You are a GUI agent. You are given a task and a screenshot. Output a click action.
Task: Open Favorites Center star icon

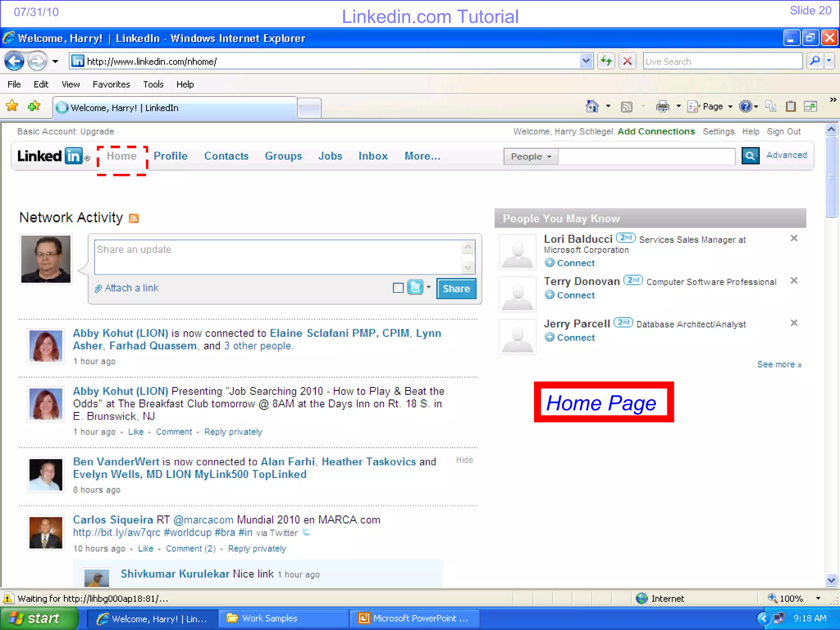tap(12, 106)
